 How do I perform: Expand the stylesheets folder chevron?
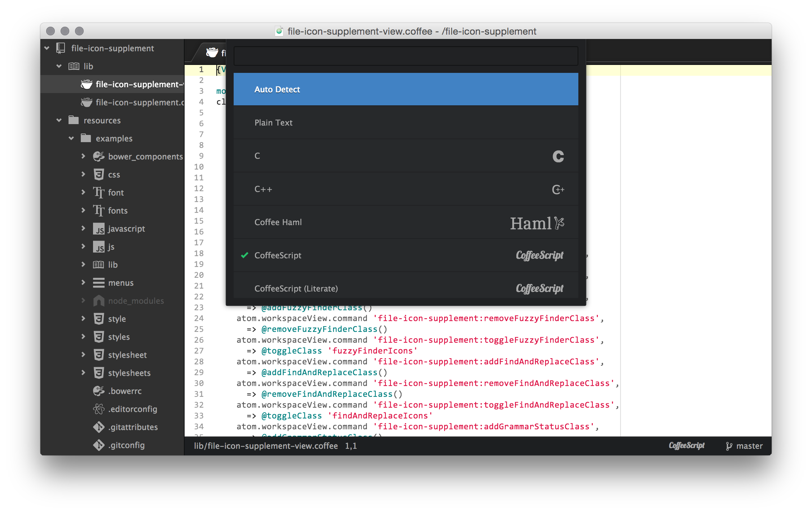83,373
